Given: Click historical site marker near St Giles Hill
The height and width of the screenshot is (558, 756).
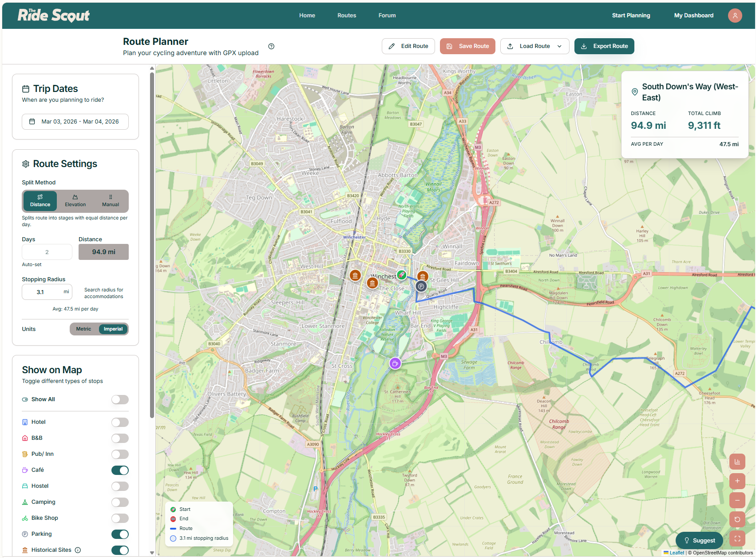Looking at the screenshot, I should pos(423,276).
